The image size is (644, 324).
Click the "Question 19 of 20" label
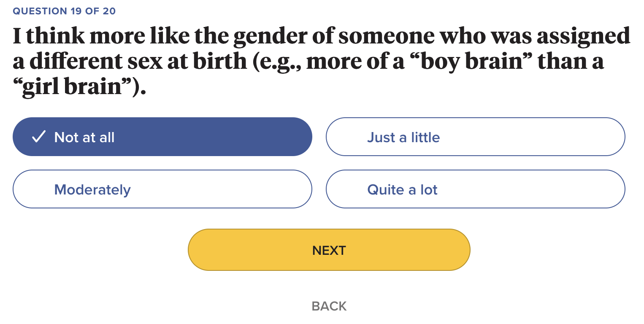(x=64, y=11)
